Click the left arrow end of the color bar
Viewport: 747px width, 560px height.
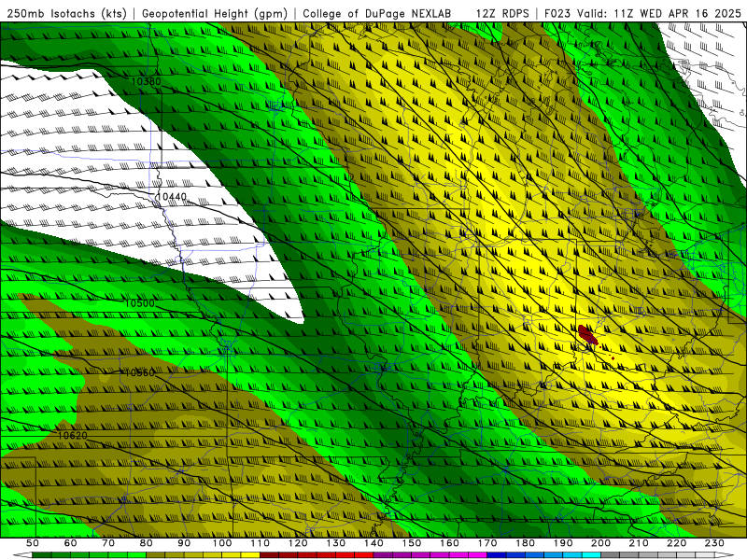tap(22, 555)
